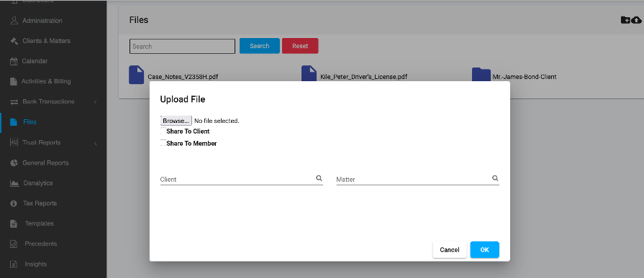Click the Clients & Matters gavel icon
The width and height of the screenshot is (644, 278).
[14, 41]
